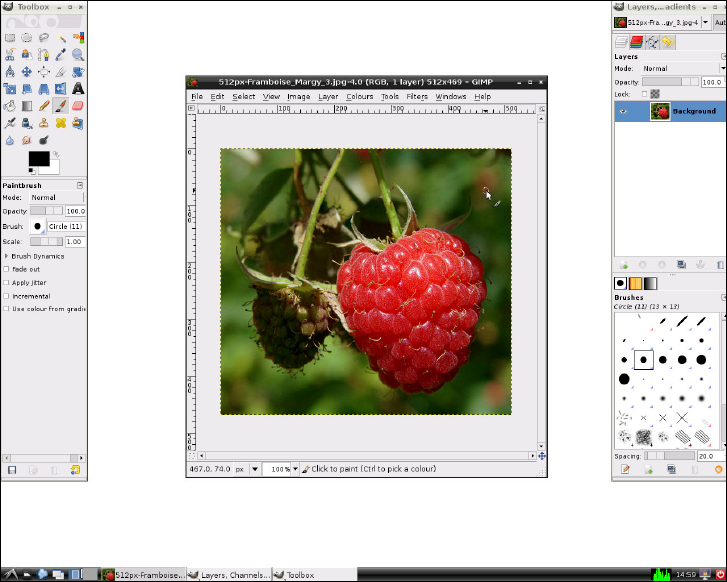Open the Filters menu
727x582 pixels.
tap(417, 97)
